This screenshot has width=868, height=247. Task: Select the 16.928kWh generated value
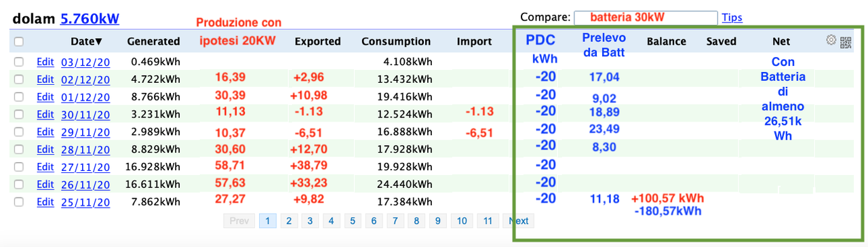pos(153,166)
